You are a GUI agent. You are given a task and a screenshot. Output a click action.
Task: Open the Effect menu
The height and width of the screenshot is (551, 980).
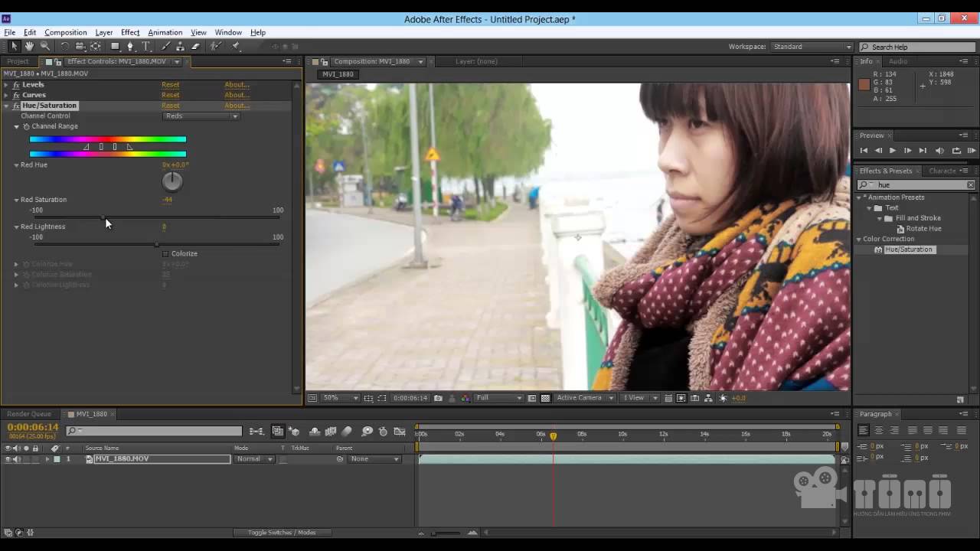click(130, 32)
